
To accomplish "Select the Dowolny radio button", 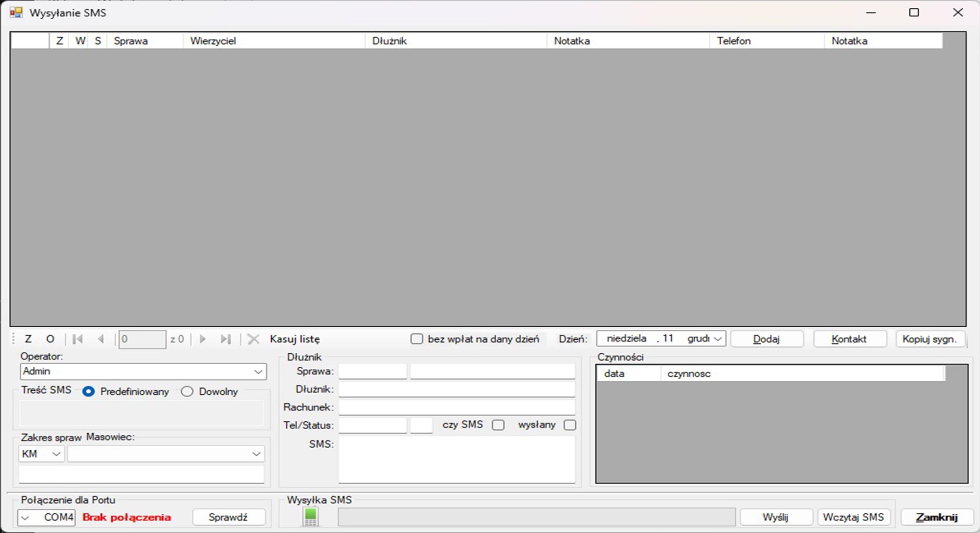I will pos(187,392).
